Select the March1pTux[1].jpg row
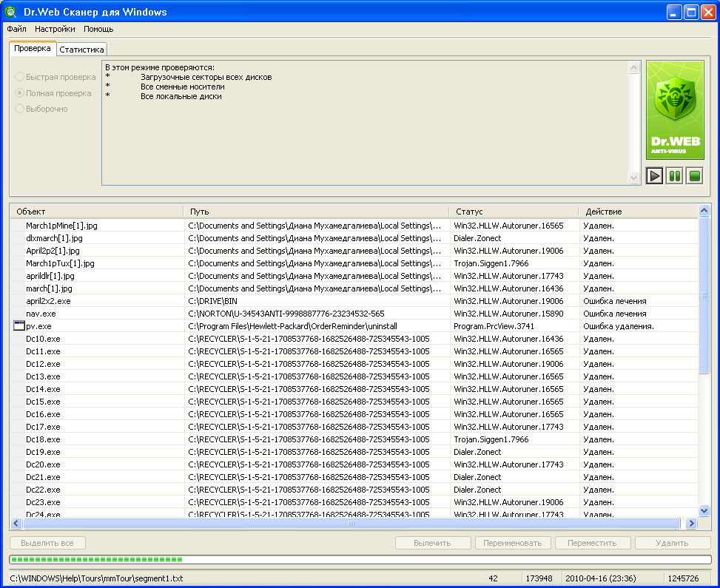This screenshot has width=720, height=588. pos(354,263)
